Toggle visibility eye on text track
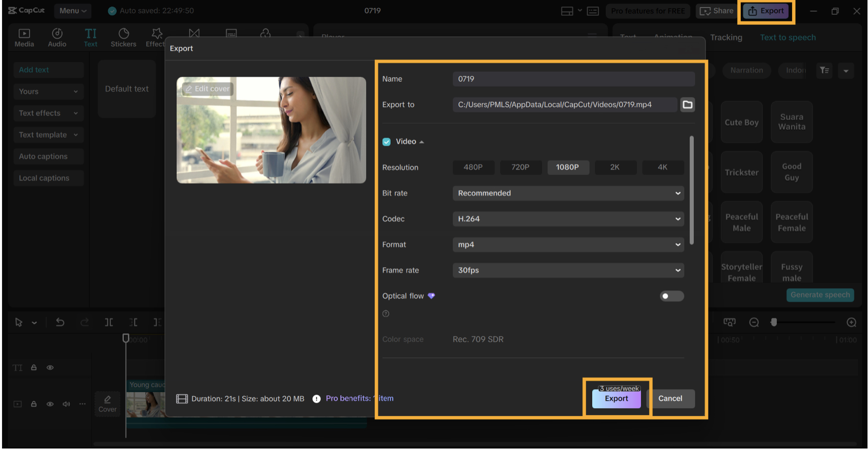 click(50, 368)
